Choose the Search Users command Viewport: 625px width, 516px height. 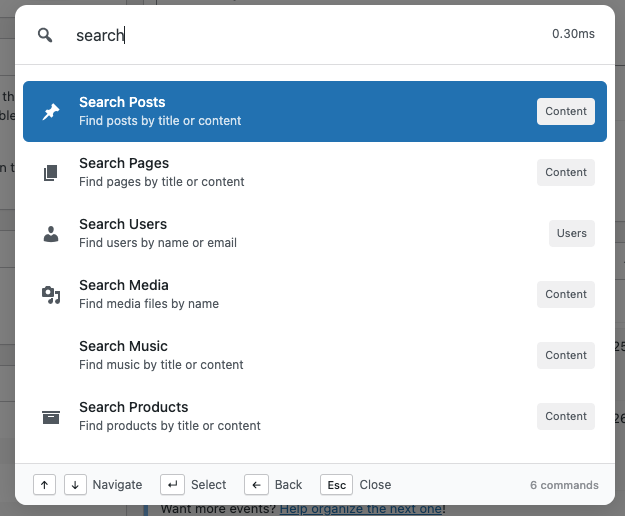(x=315, y=233)
